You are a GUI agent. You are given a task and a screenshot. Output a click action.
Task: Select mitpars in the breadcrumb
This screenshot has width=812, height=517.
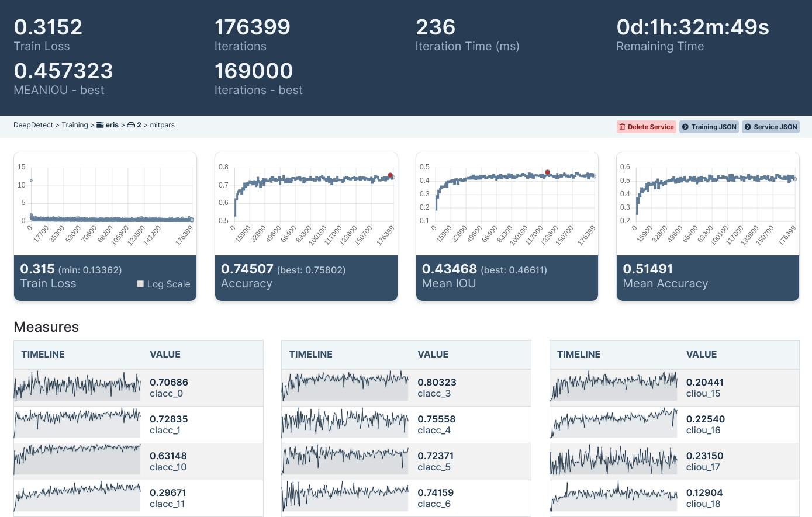162,125
